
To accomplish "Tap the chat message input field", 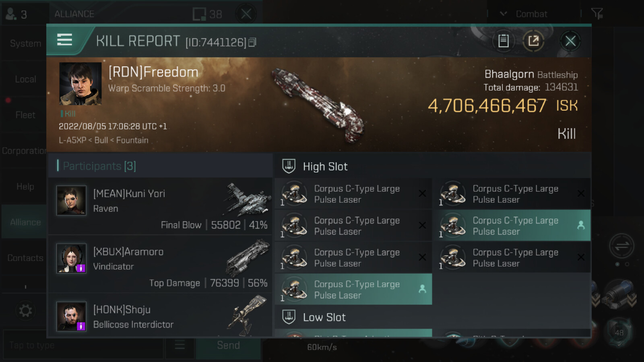I will click(x=83, y=345).
